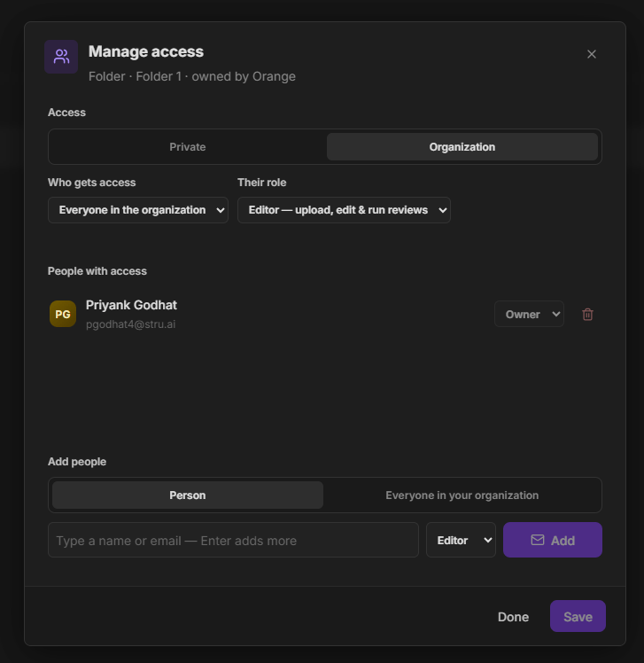Screen dimensions: 644x663
Task: Select the Organization access option
Action: pos(462,147)
